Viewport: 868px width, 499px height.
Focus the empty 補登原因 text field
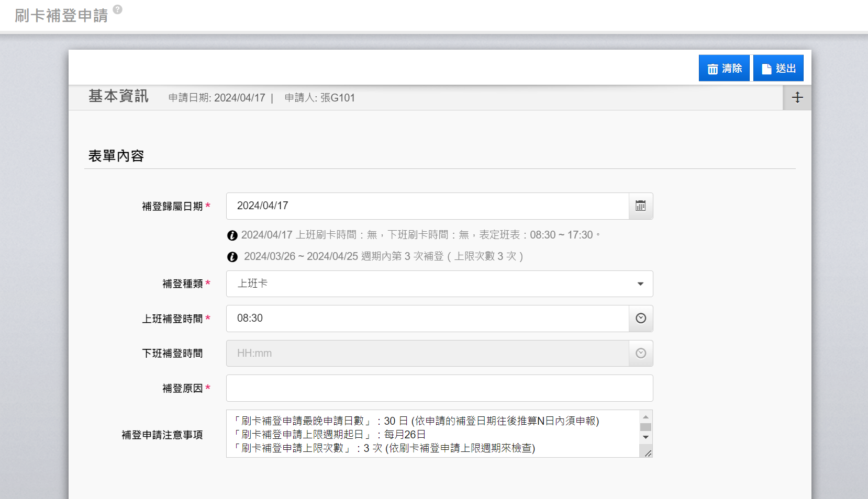coord(439,388)
